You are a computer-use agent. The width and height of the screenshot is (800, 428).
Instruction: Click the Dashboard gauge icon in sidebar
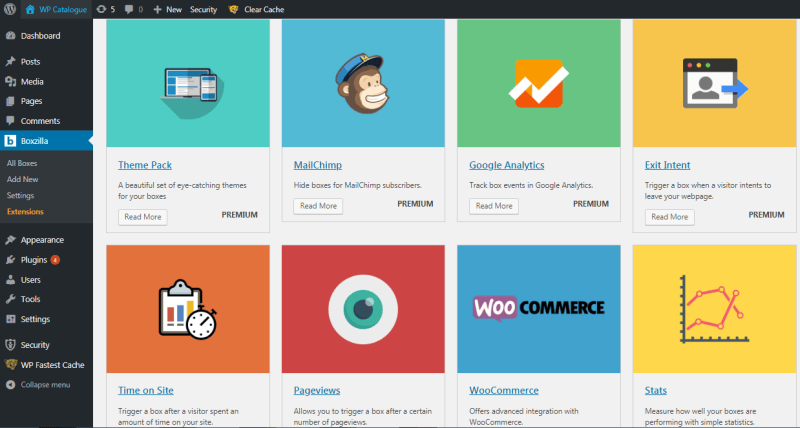(10, 36)
